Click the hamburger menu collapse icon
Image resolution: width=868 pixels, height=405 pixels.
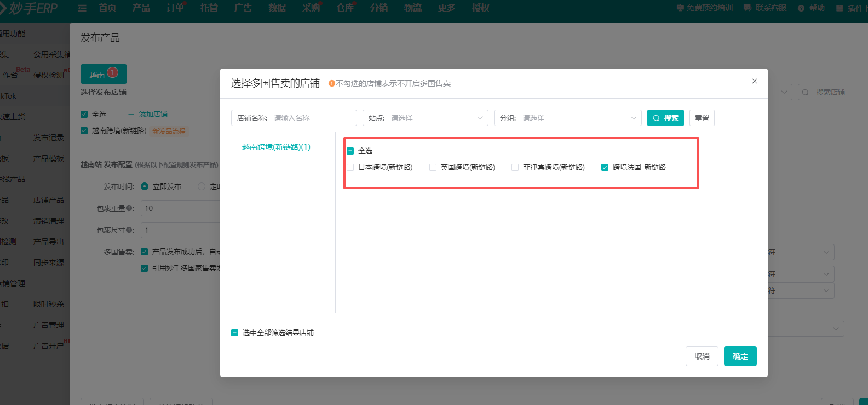[x=82, y=8]
